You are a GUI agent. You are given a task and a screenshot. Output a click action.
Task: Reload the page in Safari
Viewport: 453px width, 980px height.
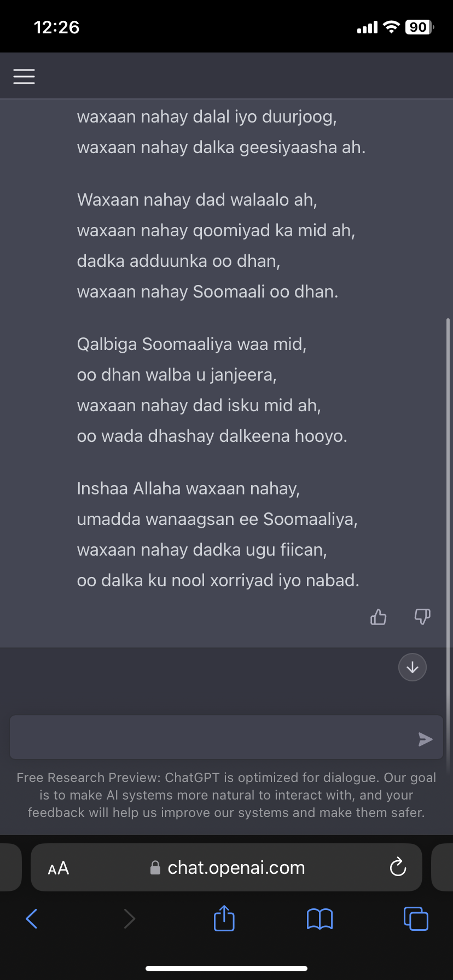point(398,867)
